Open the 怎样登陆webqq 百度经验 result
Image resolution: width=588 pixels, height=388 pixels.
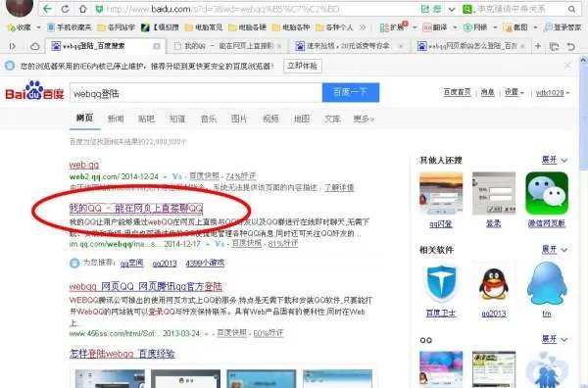point(122,354)
